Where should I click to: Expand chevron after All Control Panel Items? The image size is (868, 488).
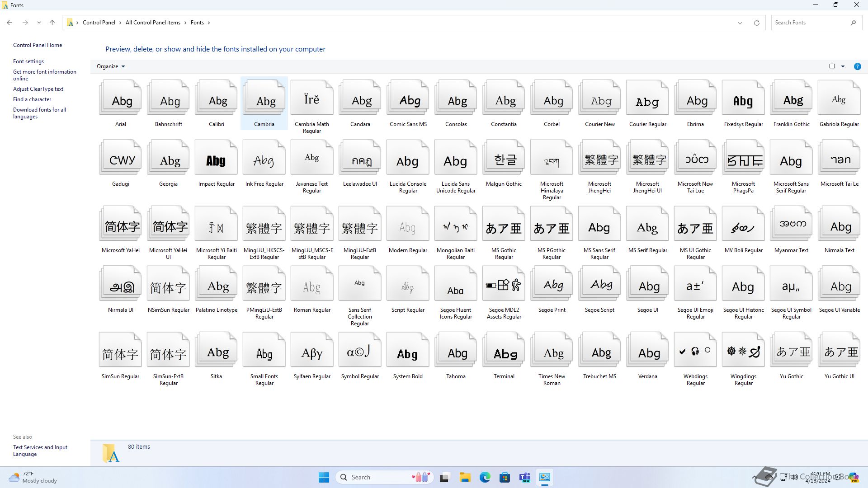[x=185, y=23]
